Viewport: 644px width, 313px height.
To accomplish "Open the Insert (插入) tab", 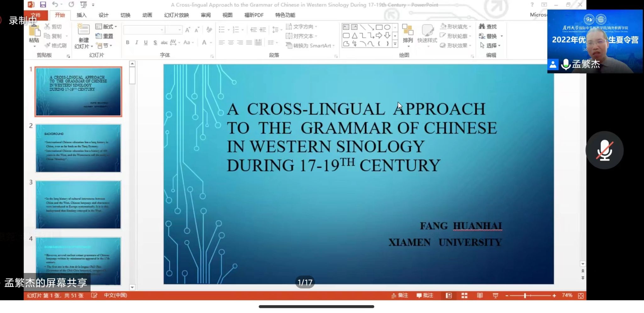I will click(81, 15).
